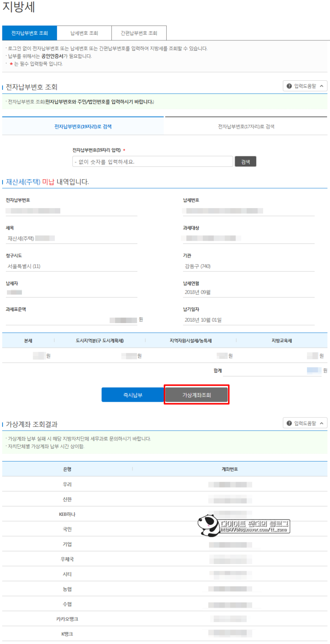The width and height of the screenshot is (330, 644).
Task: Switch to the 간편납부번호 조회 tab
Action: pos(139,33)
